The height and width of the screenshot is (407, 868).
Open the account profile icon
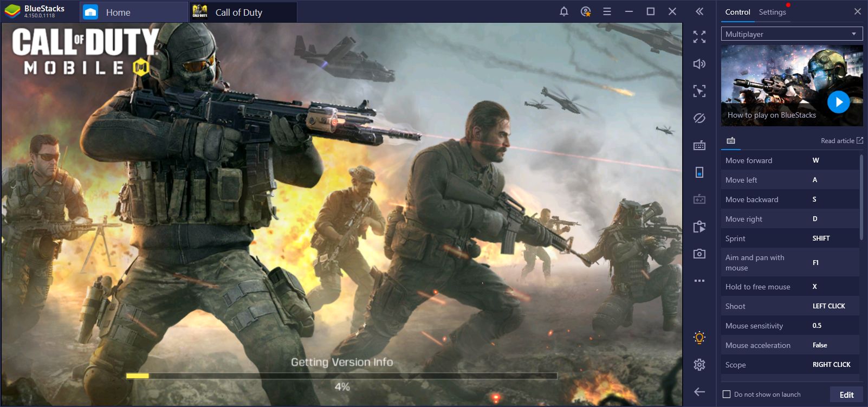(x=586, y=11)
